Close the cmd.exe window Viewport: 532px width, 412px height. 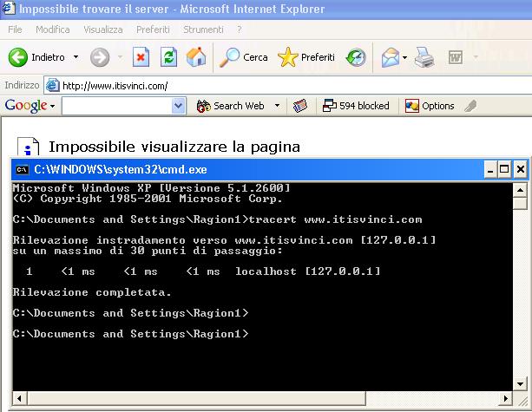(x=521, y=169)
